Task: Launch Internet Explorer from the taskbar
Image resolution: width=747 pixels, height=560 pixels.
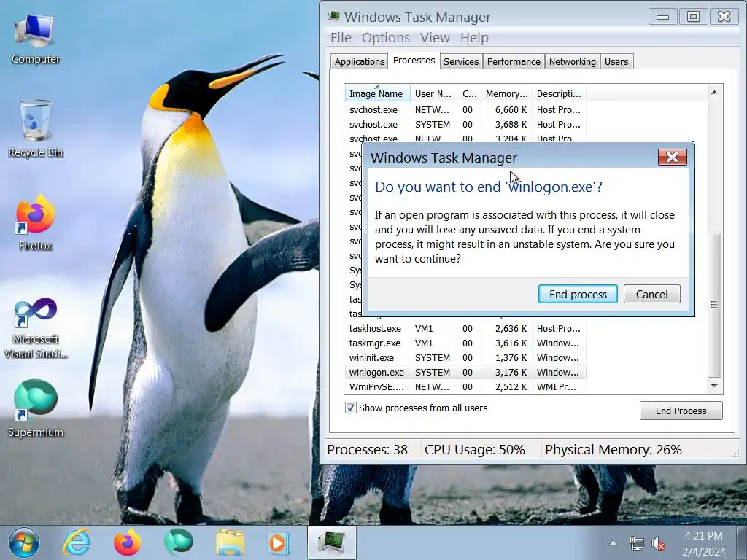Action: coord(76,542)
